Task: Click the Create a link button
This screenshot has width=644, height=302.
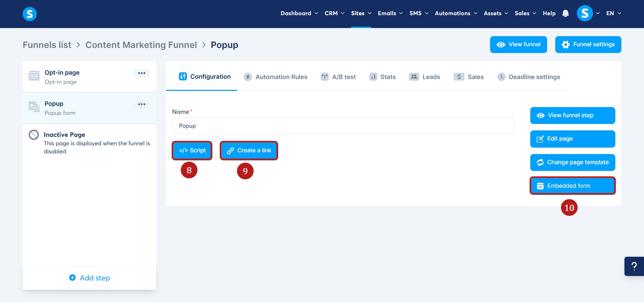Action: tap(249, 150)
